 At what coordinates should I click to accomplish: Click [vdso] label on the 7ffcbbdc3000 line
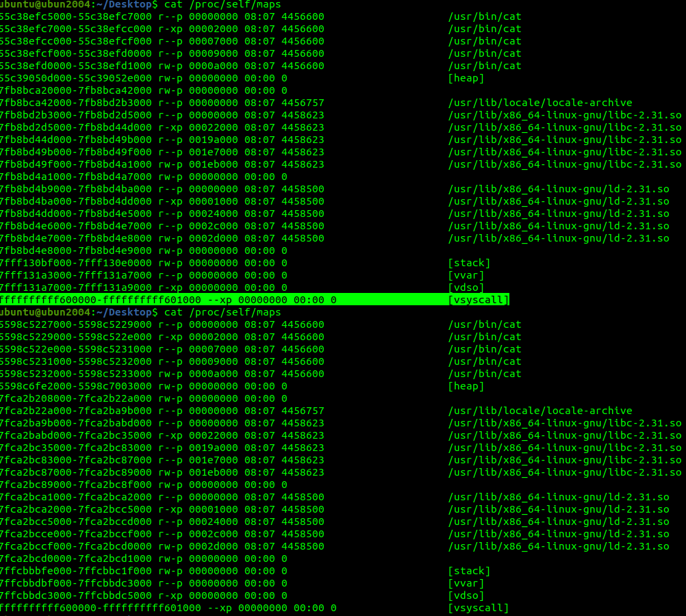click(466, 595)
